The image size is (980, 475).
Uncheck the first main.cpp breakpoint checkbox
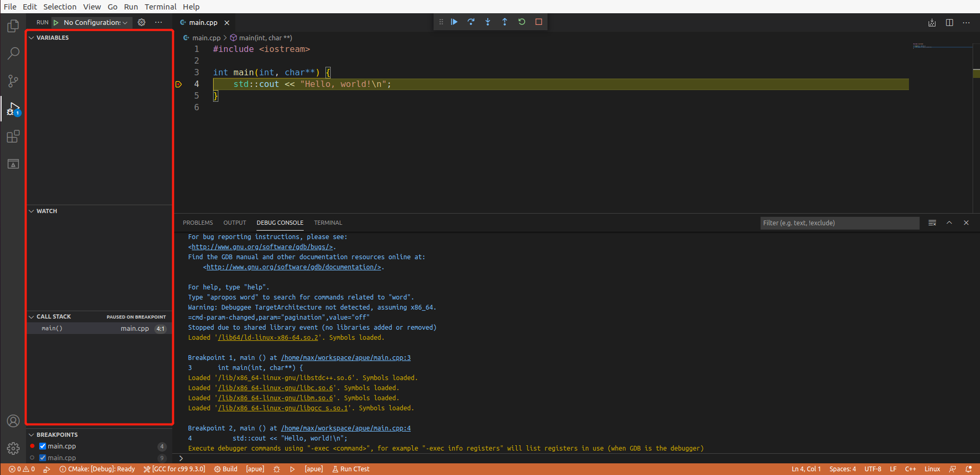coord(43,446)
